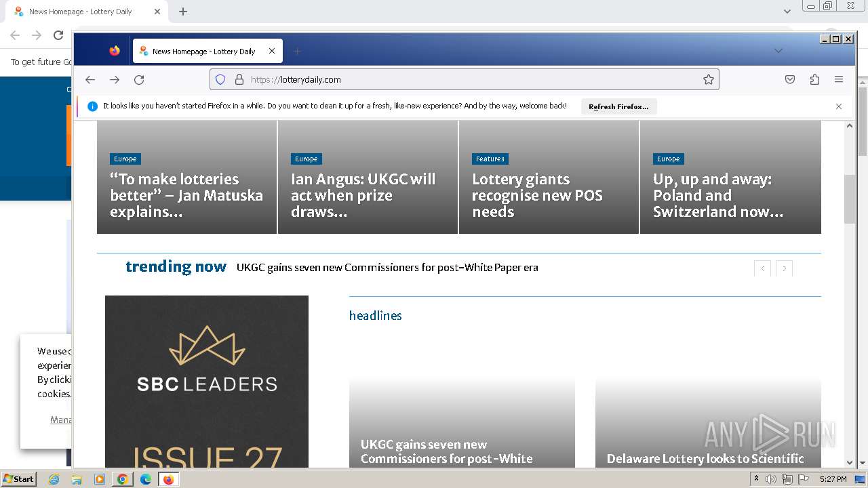List all Firefox tabs with chevron
The height and width of the screenshot is (488, 868).
tap(778, 51)
